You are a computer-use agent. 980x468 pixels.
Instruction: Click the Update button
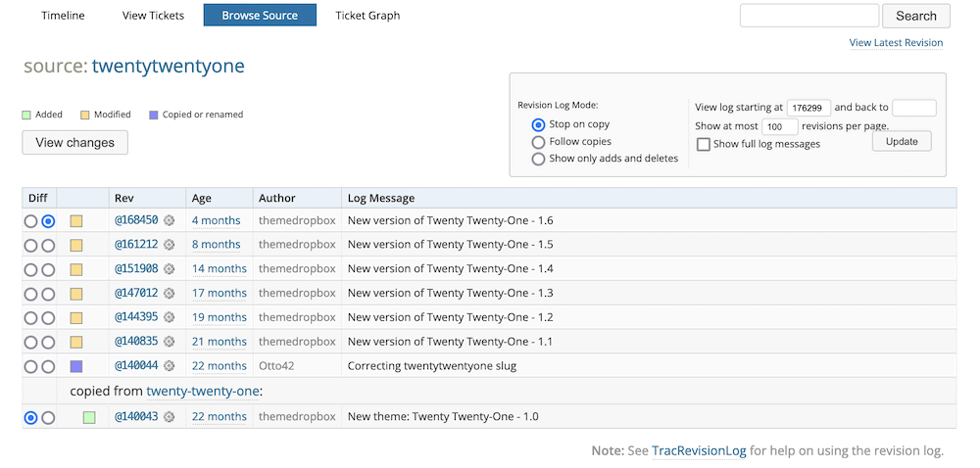pos(902,142)
